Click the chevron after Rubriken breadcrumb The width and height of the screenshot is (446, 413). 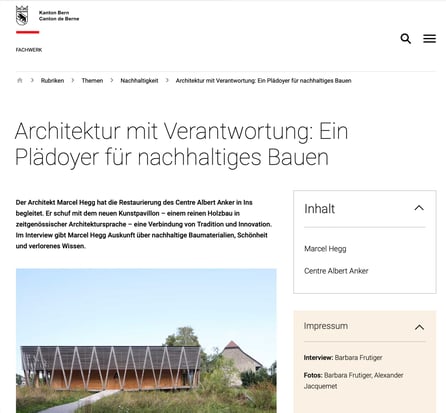(73, 80)
